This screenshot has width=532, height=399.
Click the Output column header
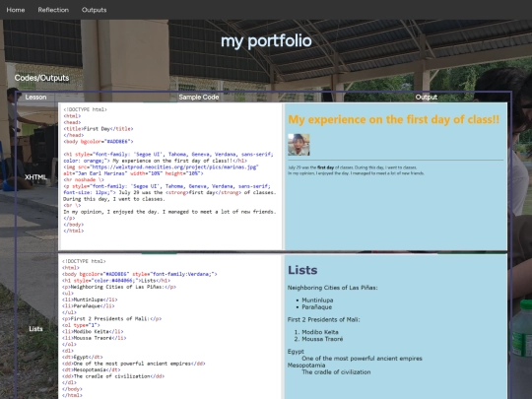[x=427, y=97]
